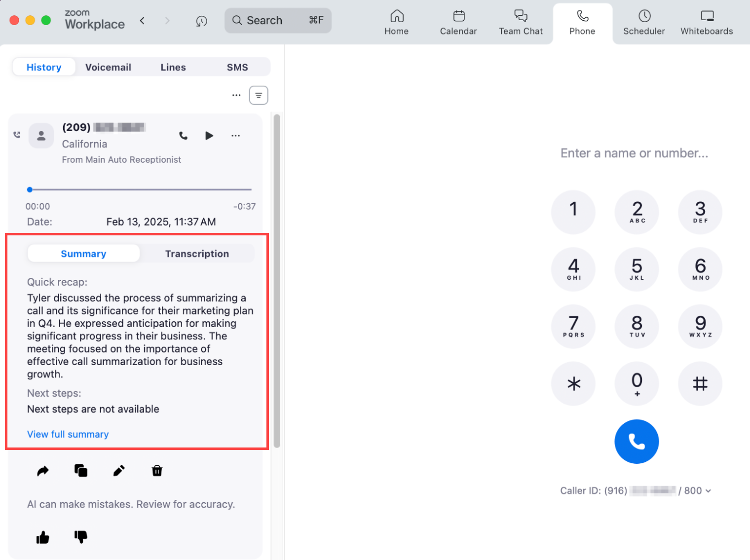Image resolution: width=750 pixels, height=560 pixels.
Task: Give thumbs up feedback on the summary
Action: tap(43, 537)
